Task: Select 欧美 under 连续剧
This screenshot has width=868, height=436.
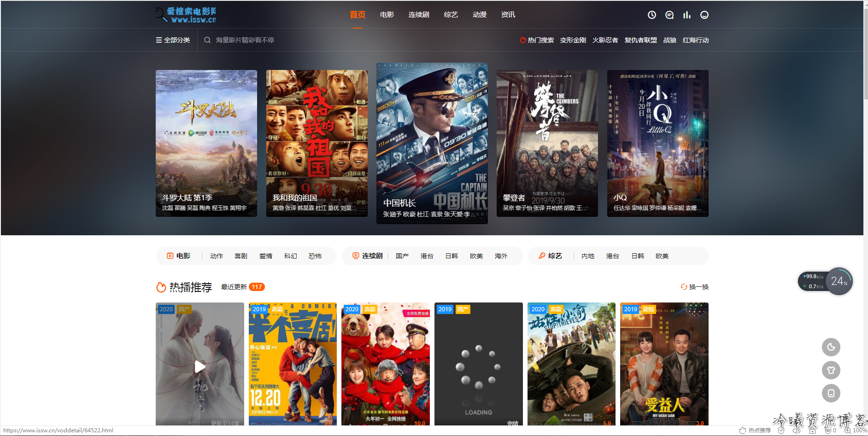Action: (476, 256)
